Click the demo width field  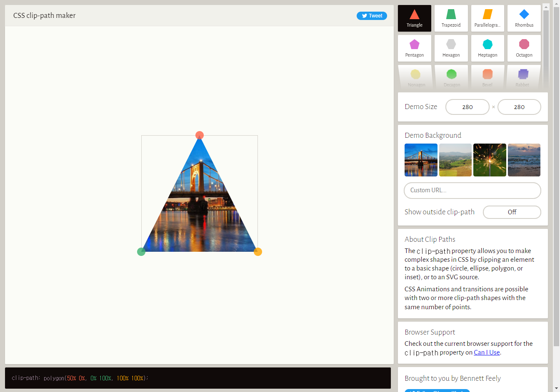[467, 107]
